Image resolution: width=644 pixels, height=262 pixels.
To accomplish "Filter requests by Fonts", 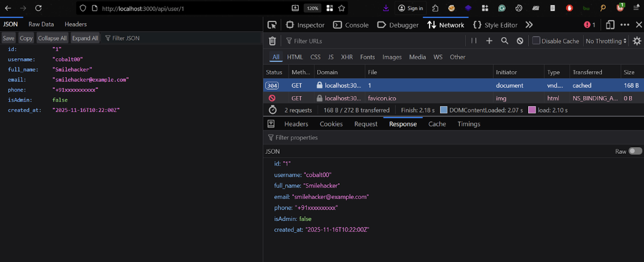I will 368,57.
